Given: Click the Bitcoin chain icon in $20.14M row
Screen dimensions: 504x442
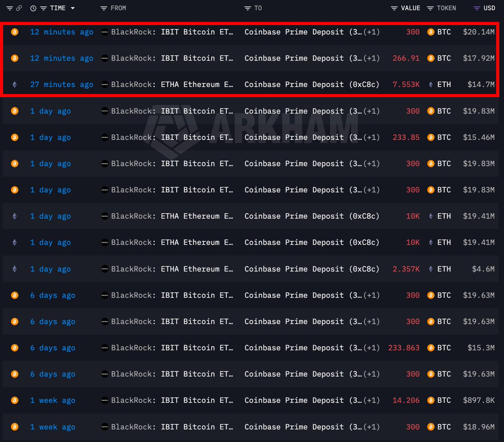Looking at the screenshot, I should point(15,32).
